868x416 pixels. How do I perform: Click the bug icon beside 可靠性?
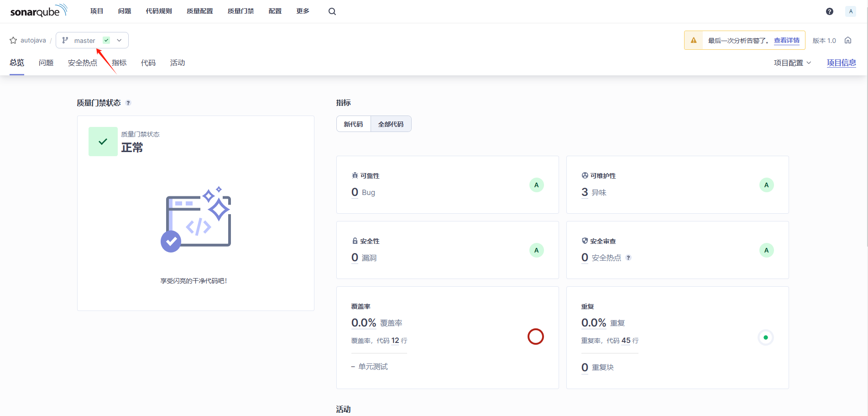click(355, 175)
